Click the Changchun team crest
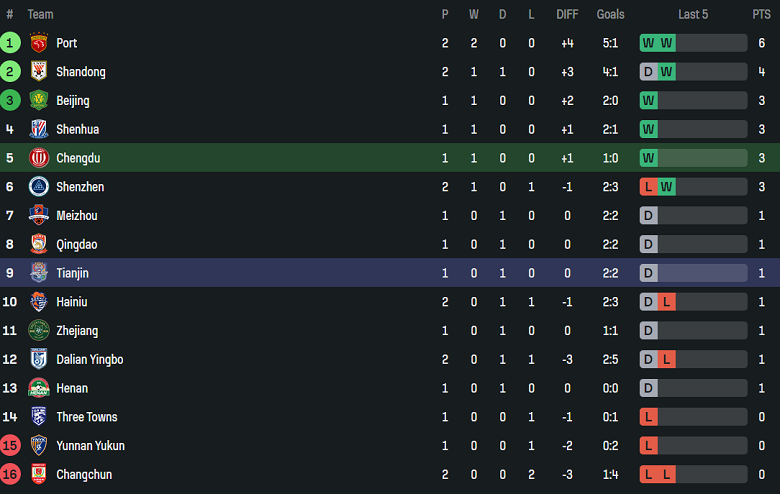 pyautogui.click(x=39, y=475)
